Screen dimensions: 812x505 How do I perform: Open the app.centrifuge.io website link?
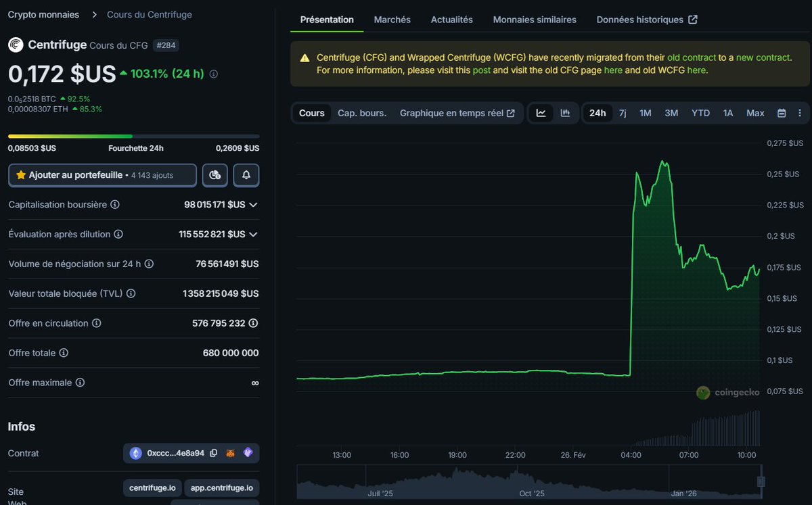tap(222, 487)
